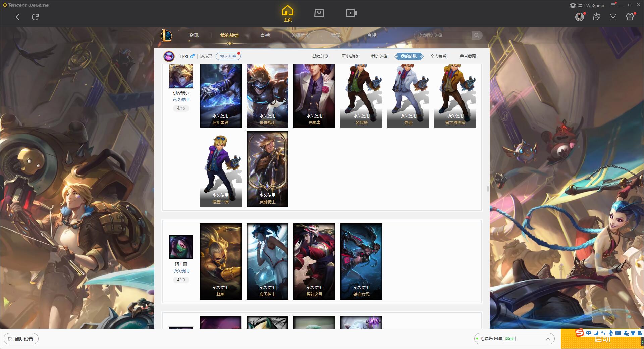Viewport: 644px width, 349px height.
Task: Switch to 个人荣誉 sub-tab
Action: click(438, 56)
